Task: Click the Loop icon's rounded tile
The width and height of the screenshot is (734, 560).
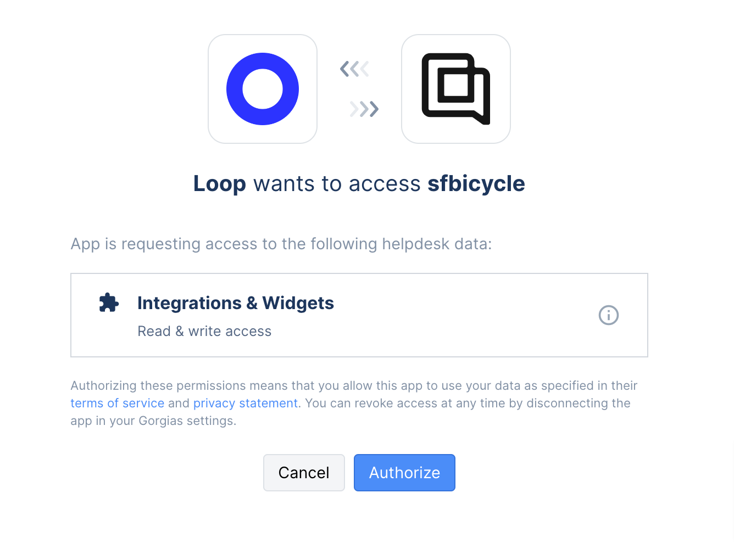Action: click(x=262, y=88)
